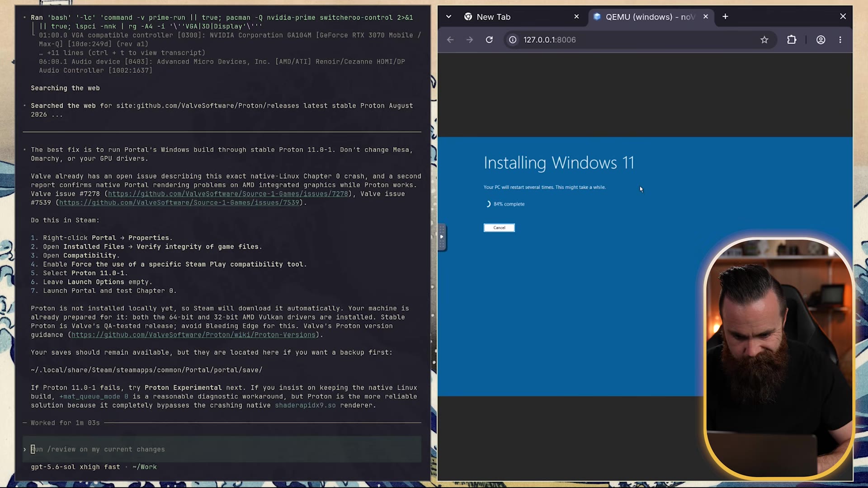The width and height of the screenshot is (868, 488).
Task: Cancel the Windows 11 installation
Action: [499, 228]
